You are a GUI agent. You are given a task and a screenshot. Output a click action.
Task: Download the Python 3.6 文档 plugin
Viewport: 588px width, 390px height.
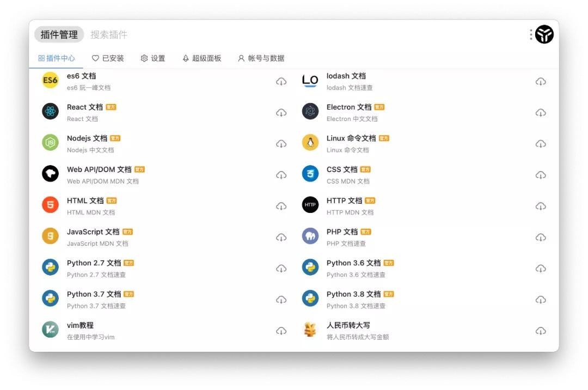541,268
